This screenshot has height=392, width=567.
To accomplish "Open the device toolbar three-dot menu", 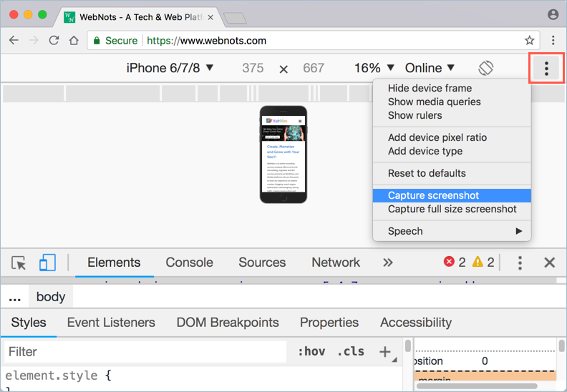I will 546,69.
